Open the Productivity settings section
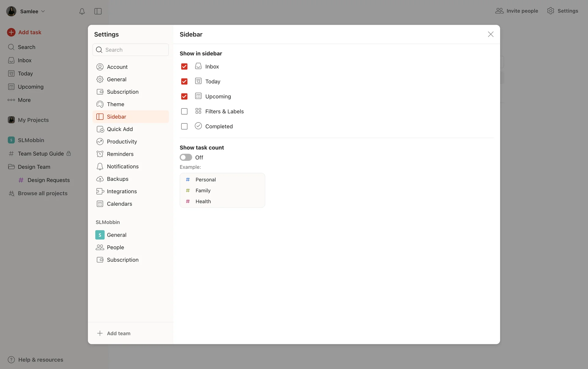This screenshot has width=588, height=369. [x=122, y=141]
